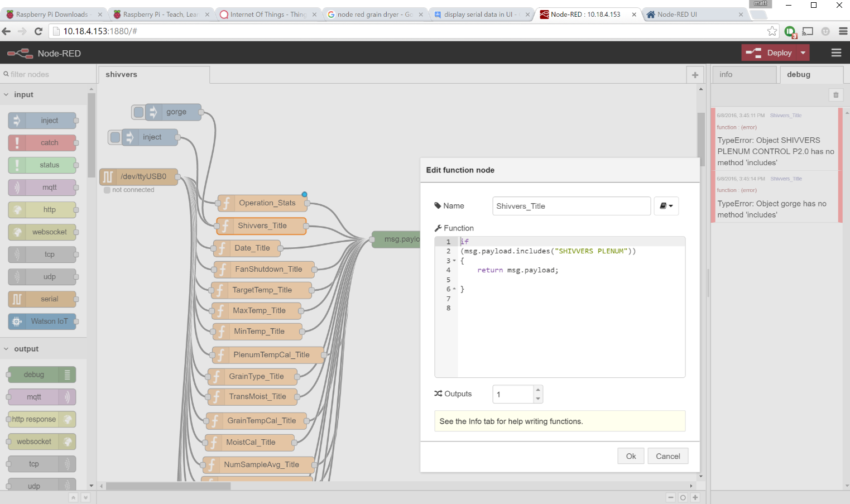Image resolution: width=850 pixels, height=504 pixels.
Task: Add a new flow tab with plus icon
Action: click(695, 75)
